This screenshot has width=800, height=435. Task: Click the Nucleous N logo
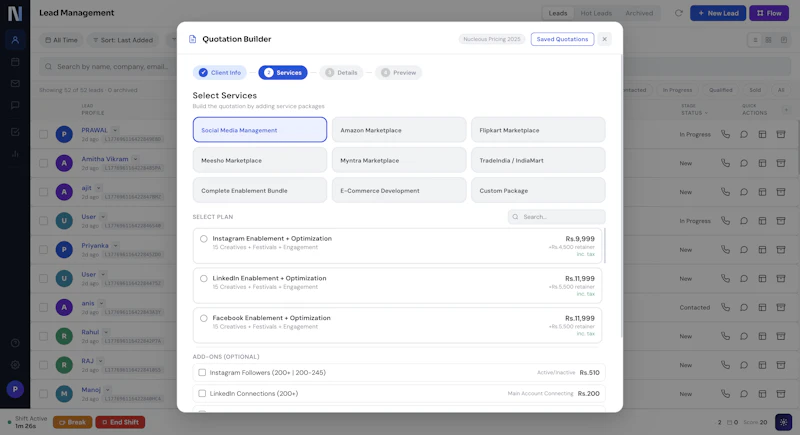[x=15, y=13]
